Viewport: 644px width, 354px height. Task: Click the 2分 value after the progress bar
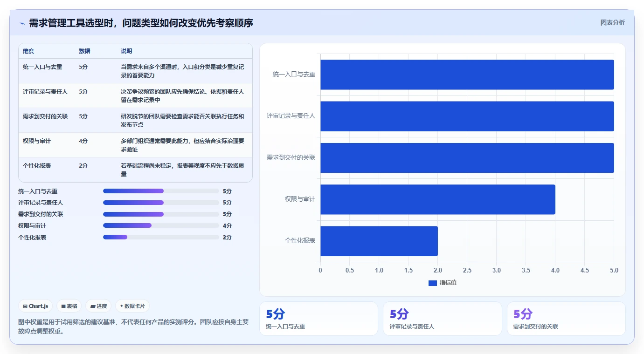[x=227, y=237]
